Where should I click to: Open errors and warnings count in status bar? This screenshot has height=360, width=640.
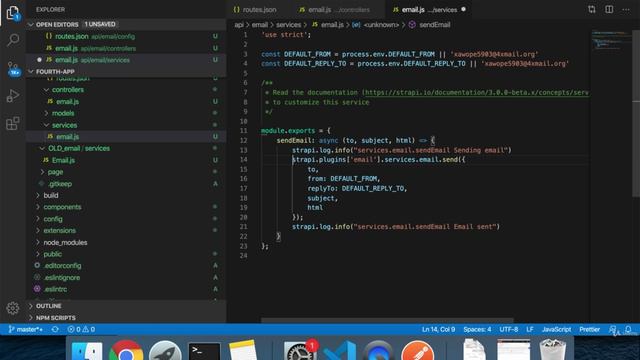click(81, 329)
